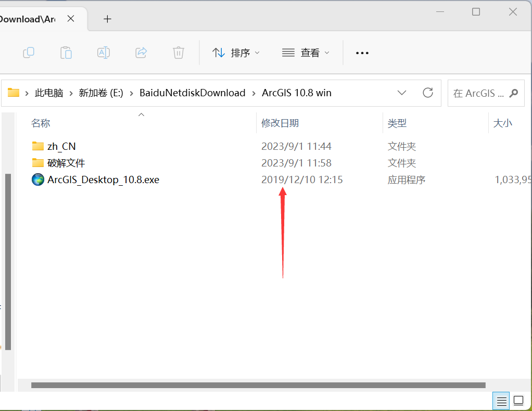Image resolution: width=532 pixels, height=411 pixels.
Task: Open the address bar path dropdown arrow
Action: (x=402, y=93)
